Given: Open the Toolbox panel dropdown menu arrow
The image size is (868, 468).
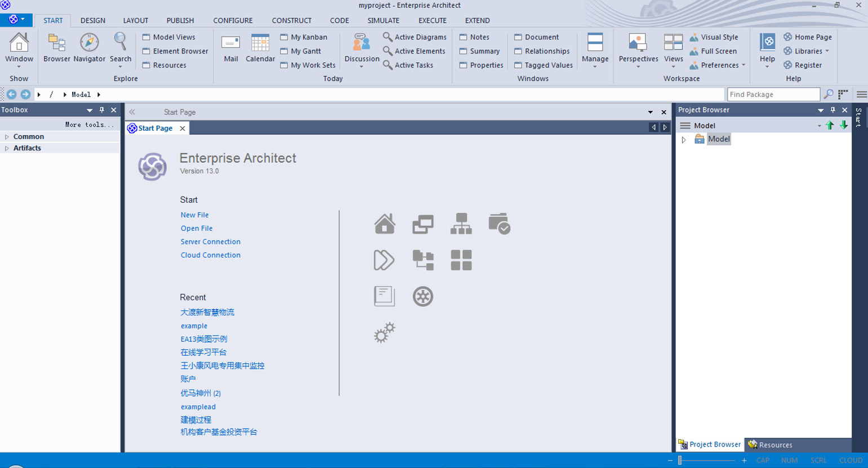Looking at the screenshot, I should pos(90,110).
